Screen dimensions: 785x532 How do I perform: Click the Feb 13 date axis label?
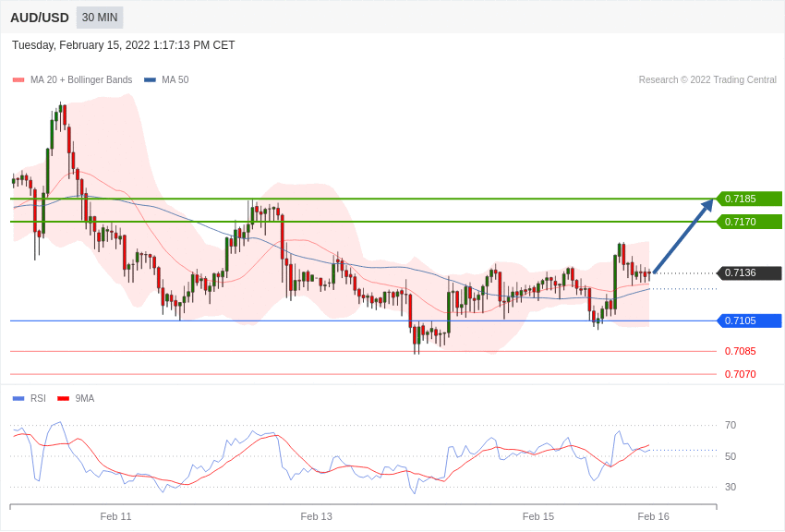317,516
